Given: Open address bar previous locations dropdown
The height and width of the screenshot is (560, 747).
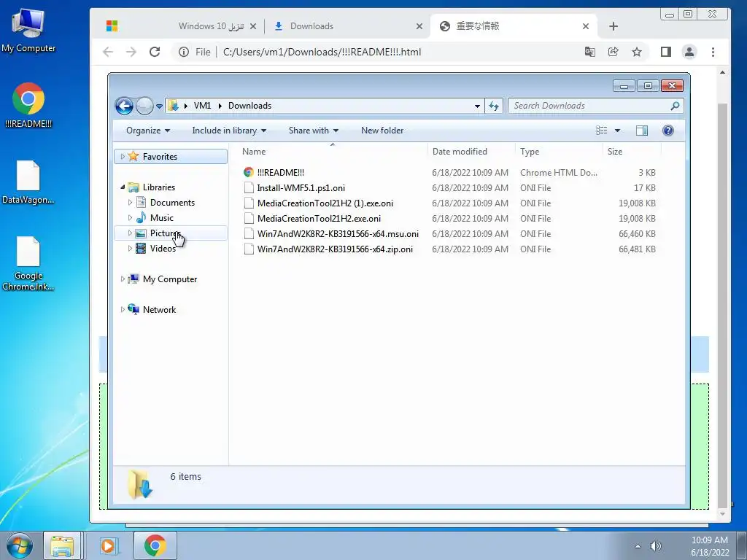Looking at the screenshot, I should tap(477, 106).
